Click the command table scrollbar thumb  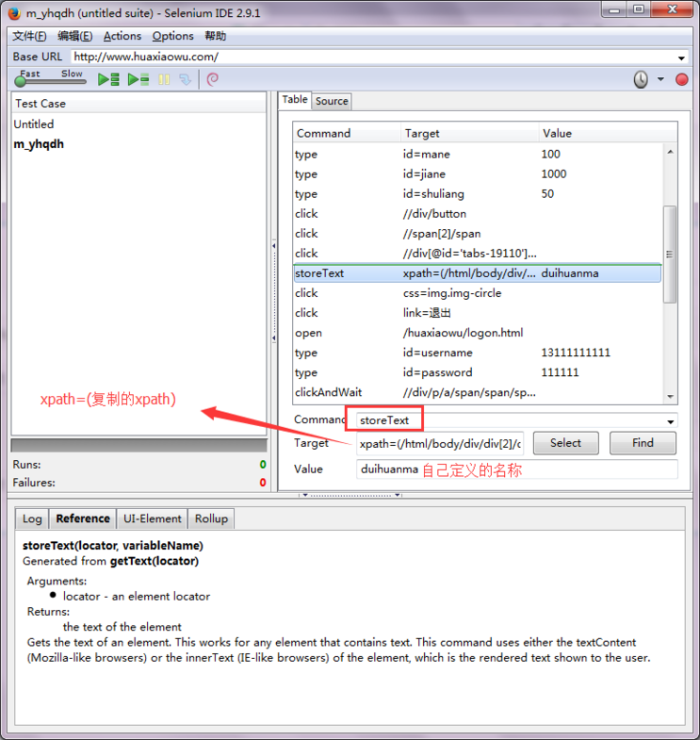point(670,254)
